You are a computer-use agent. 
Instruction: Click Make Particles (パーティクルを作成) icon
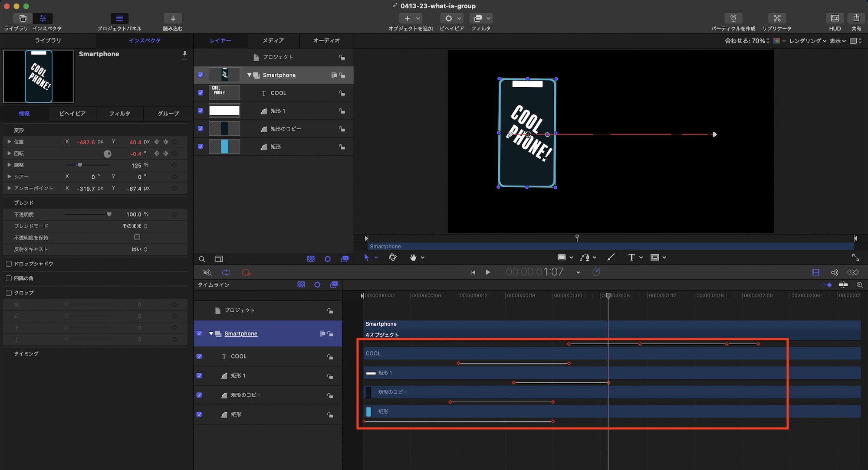pyautogui.click(x=733, y=18)
